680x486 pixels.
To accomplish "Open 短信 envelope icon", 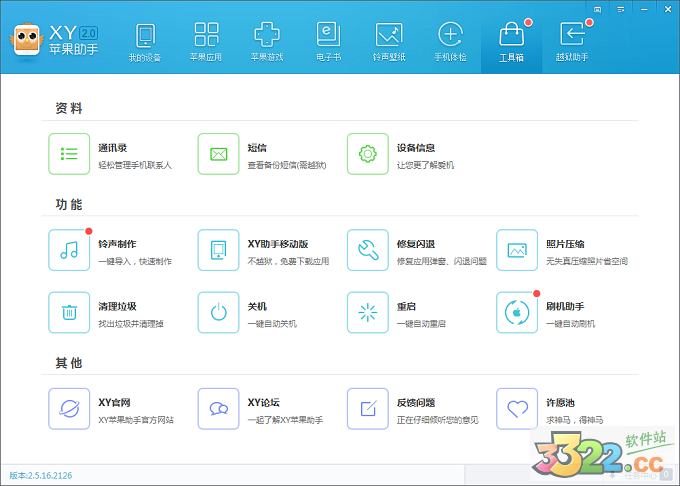I will [x=218, y=154].
